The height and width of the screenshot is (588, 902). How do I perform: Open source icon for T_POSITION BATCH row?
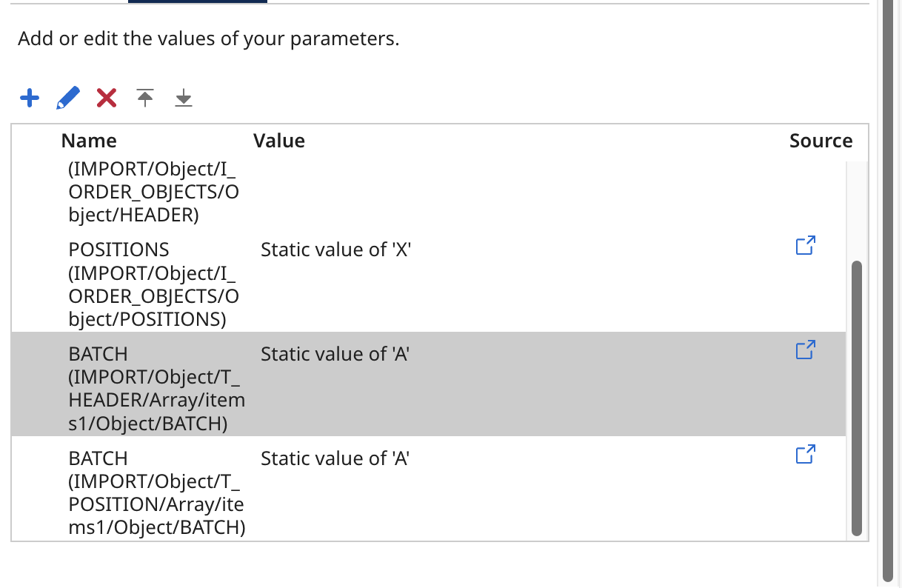[x=805, y=454]
